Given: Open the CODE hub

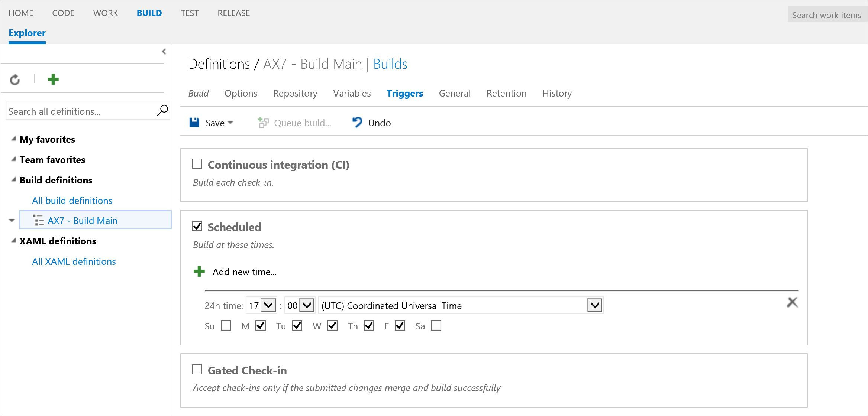Looking at the screenshot, I should [x=63, y=13].
